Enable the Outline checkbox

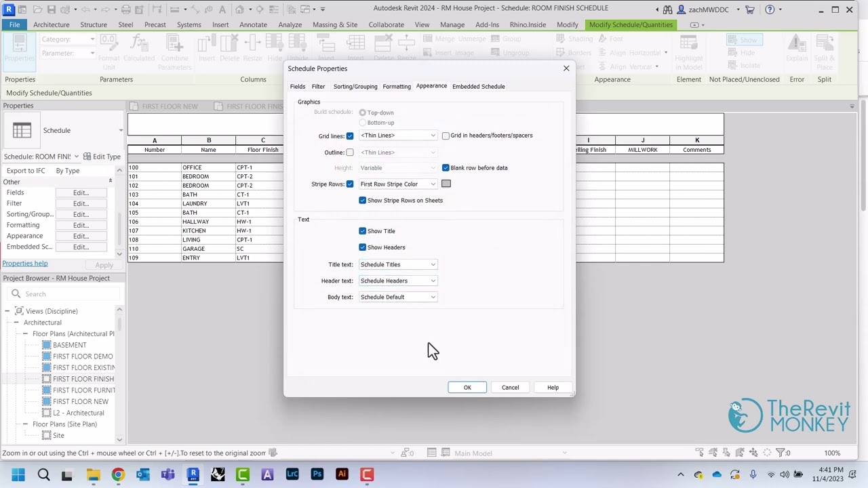pyautogui.click(x=350, y=152)
